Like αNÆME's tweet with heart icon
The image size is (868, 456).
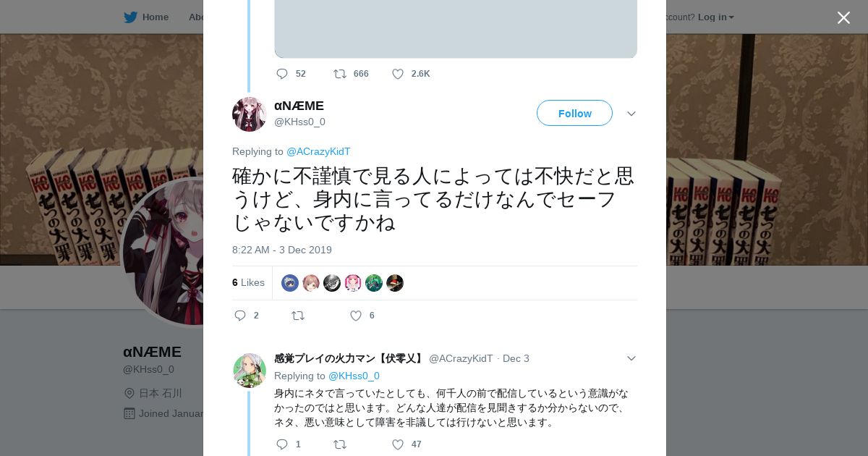tap(356, 316)
